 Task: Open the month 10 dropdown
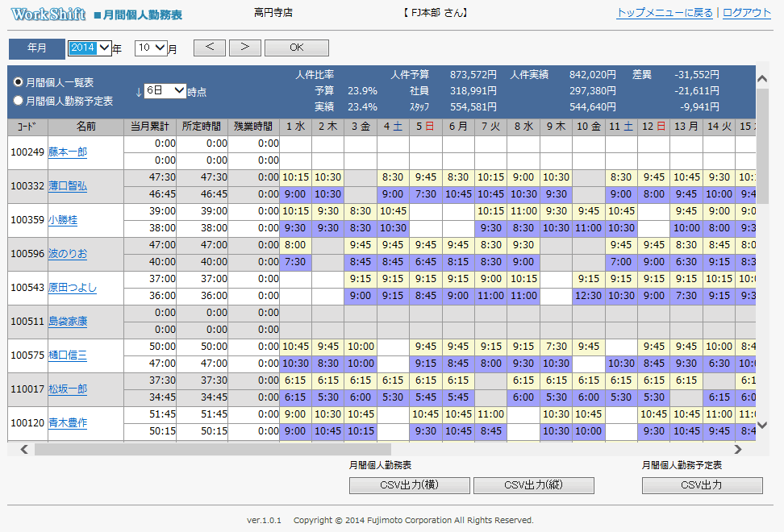click(x=151, y=48)
